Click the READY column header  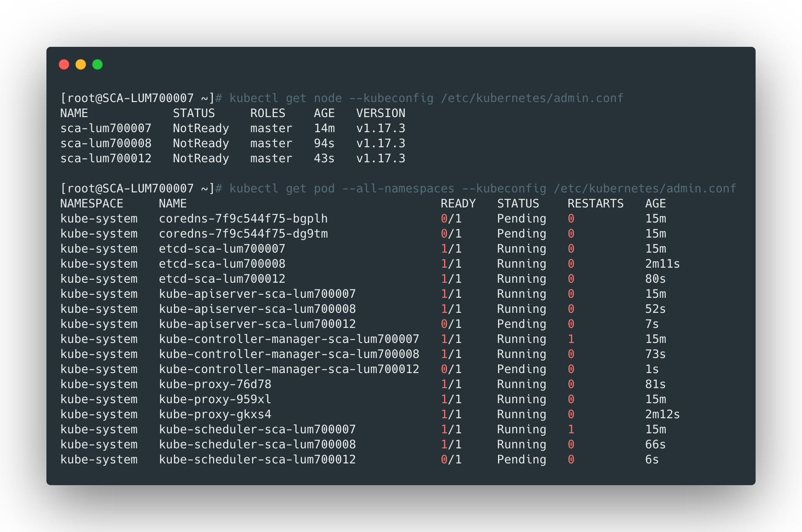(458, 204)
